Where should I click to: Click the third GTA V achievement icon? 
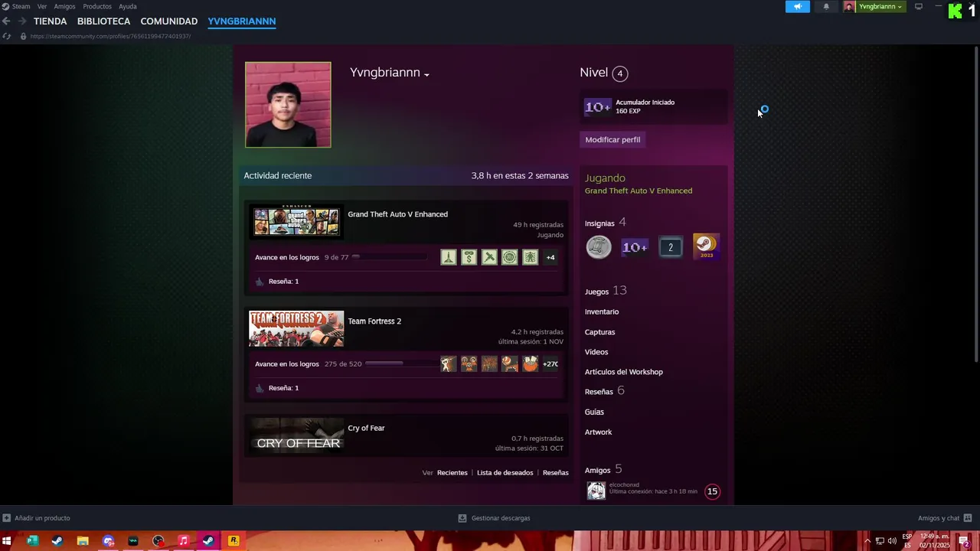(x=489, y=257)
